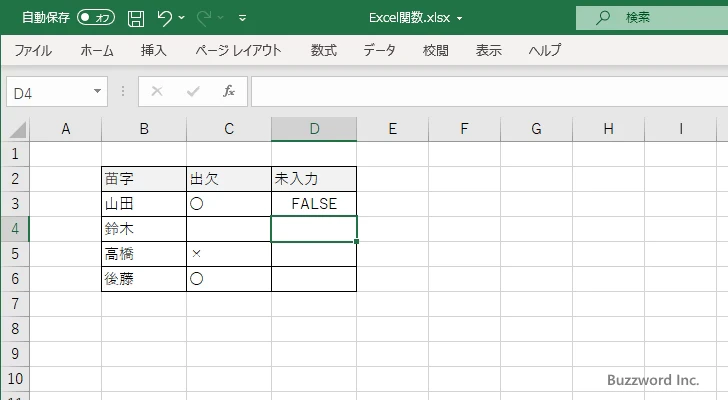Switch to the 数式 tab
728x400 pixels.
coord(324,50)
